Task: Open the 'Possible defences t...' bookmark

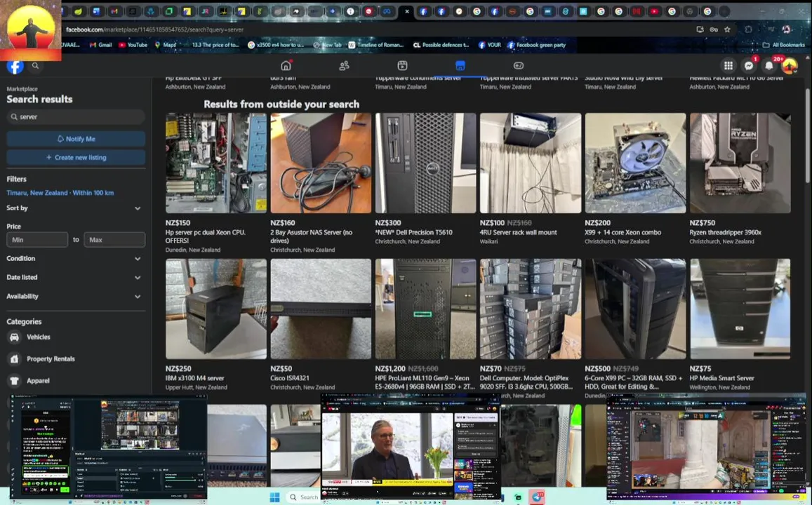Action: coord(441,45)
